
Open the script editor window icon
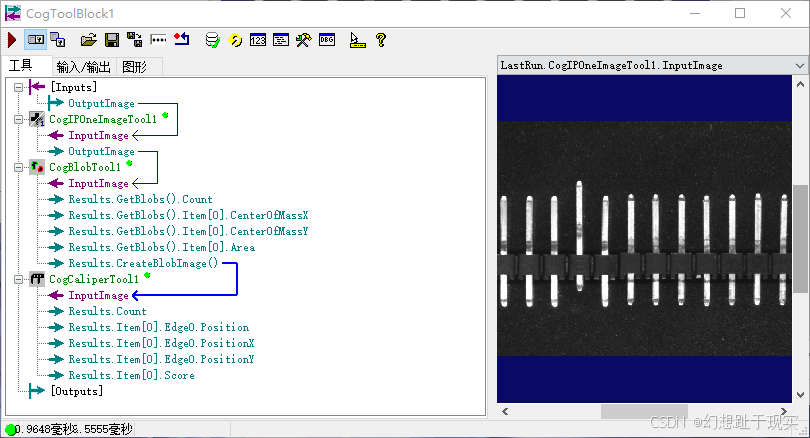[x=281, y=40]
